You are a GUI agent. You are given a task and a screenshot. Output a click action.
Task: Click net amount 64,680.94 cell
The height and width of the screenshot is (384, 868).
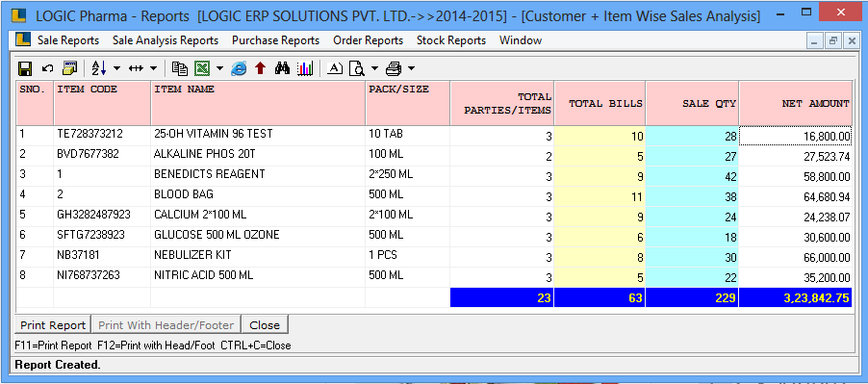[x=795, y=196]
